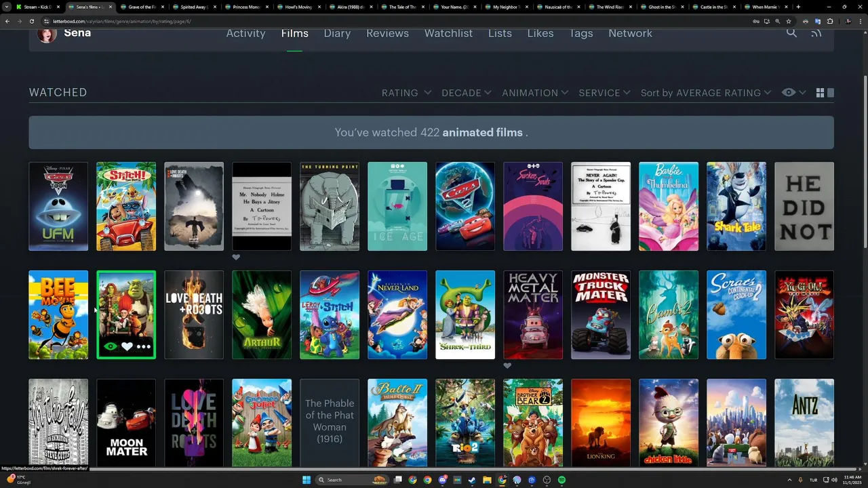Open Spotify from the taskbar
868x488 pixels.
pos(561,480)
